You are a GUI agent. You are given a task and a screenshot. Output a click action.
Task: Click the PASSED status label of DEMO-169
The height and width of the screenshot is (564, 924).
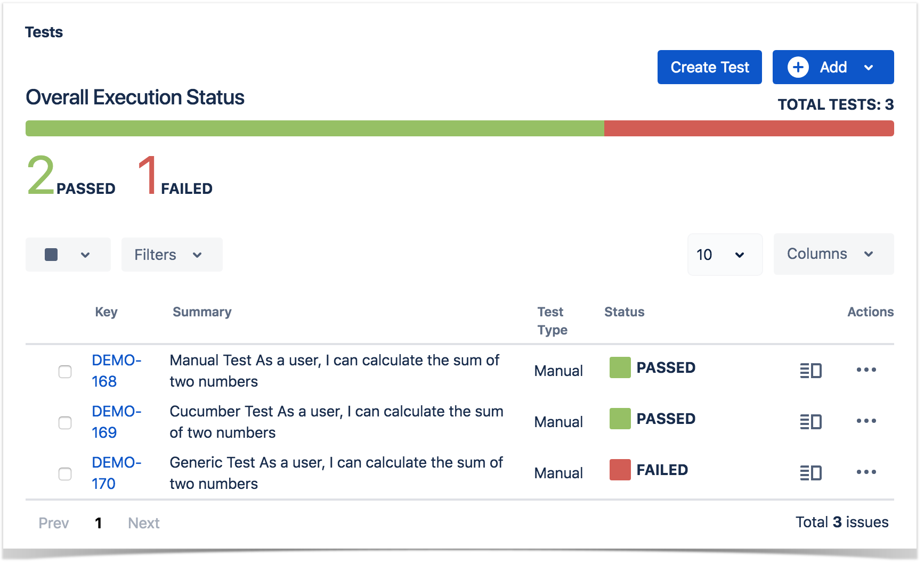tap(666, 419)
